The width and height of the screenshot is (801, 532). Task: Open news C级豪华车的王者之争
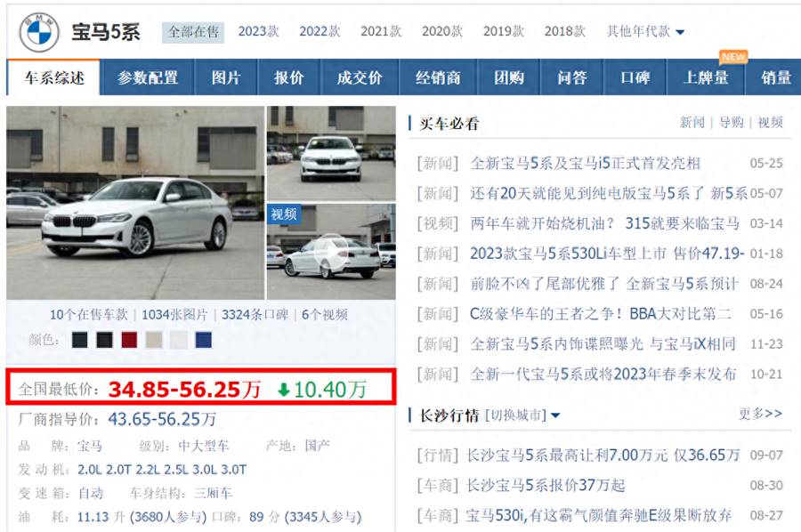tap(600, 314)
